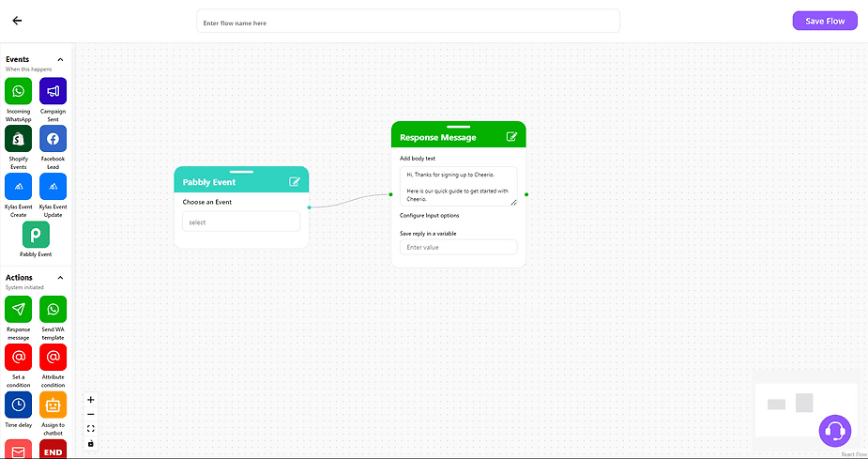The width and height of the screenshot is (868, 459).
Task: Click the Pabbly Event node header
Action: [241, 179]
